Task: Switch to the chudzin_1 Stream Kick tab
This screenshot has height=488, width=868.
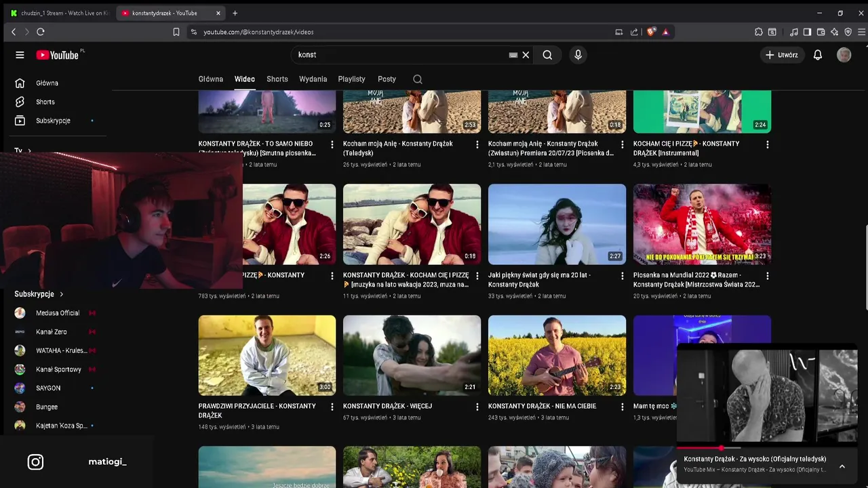Action: (60, 13)
